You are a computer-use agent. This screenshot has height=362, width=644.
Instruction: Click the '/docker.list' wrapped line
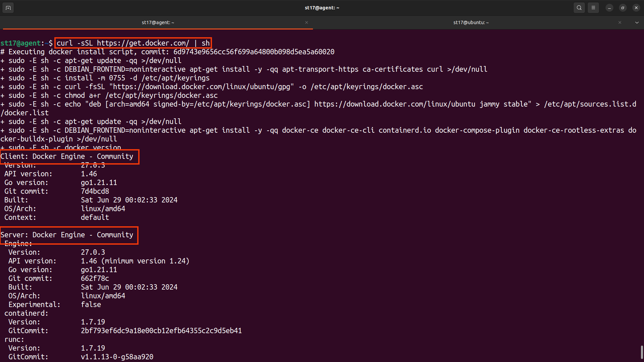pyautogui.click(x=24, y=113)
